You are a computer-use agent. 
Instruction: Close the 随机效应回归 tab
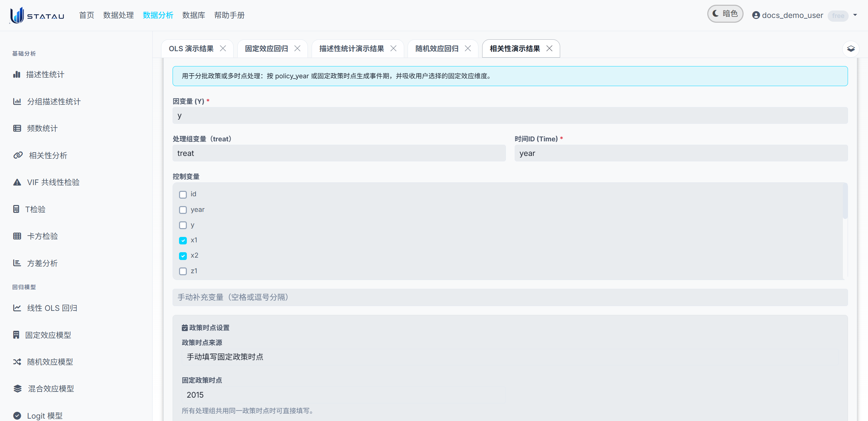coord(468,48)
